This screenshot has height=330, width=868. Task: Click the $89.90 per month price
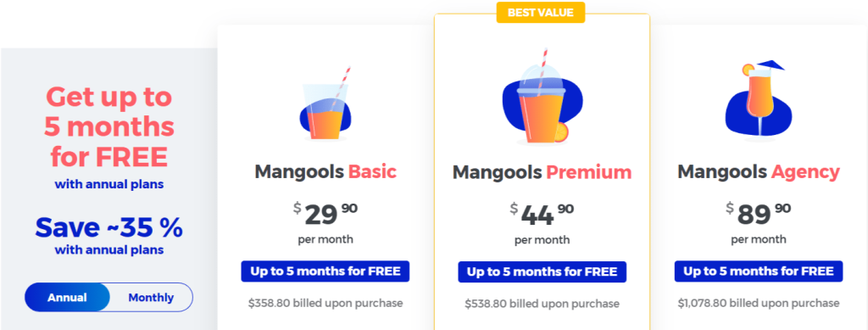coord(759,222)
